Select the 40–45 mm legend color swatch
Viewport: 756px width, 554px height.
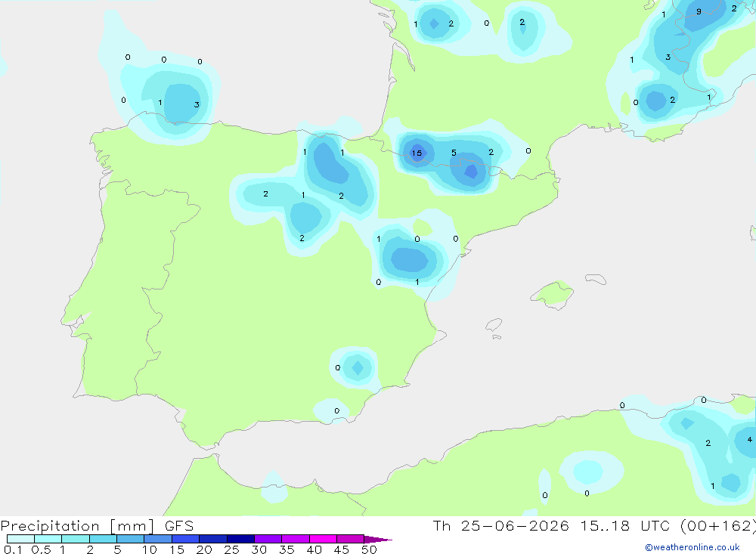click(x=323, y=539)
